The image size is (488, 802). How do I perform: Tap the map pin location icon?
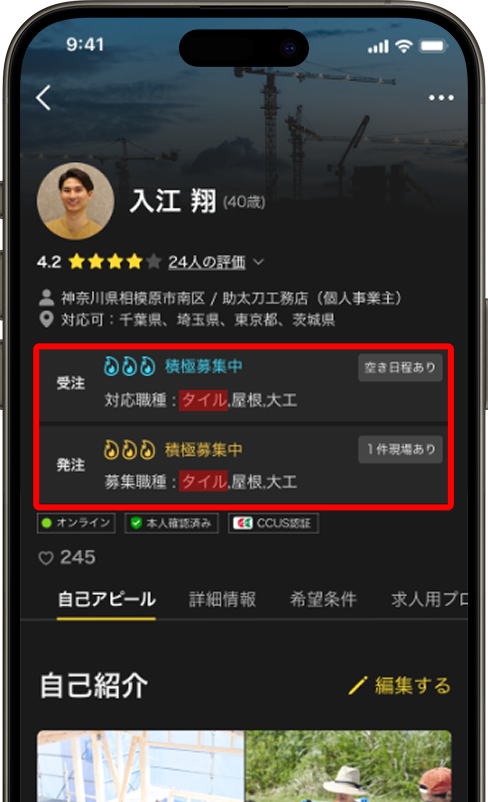point(47,320)
